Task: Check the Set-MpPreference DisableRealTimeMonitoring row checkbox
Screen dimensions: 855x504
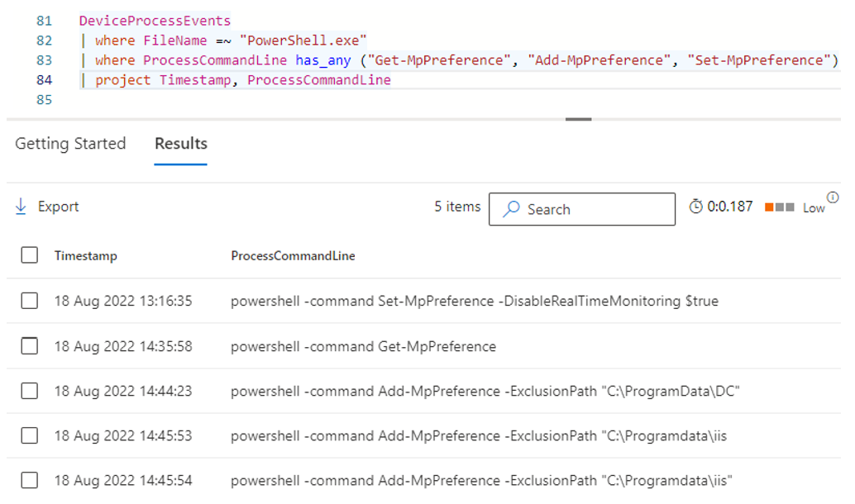Action: tap(29, 301)
